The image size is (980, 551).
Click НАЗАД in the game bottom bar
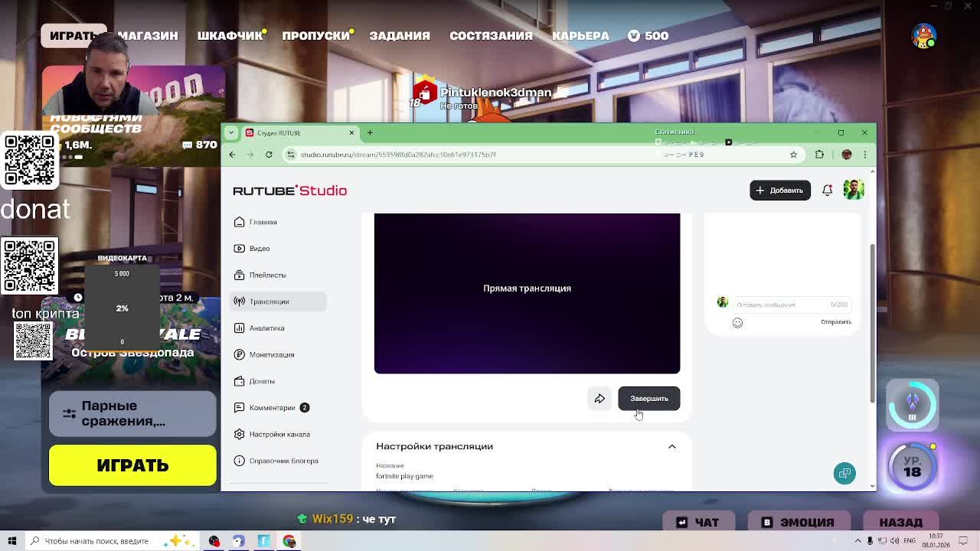pyautogui.click(x=901, y=522)
